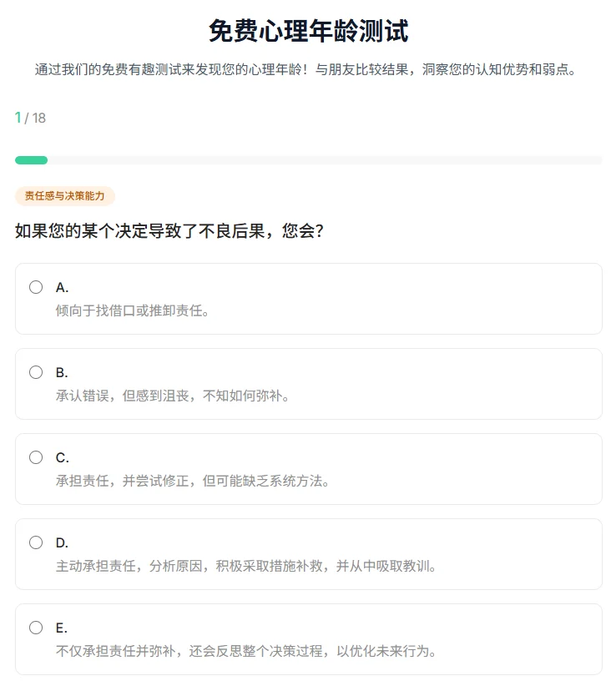
Task: Click the answer card labeled A
Action: [308, 299]
